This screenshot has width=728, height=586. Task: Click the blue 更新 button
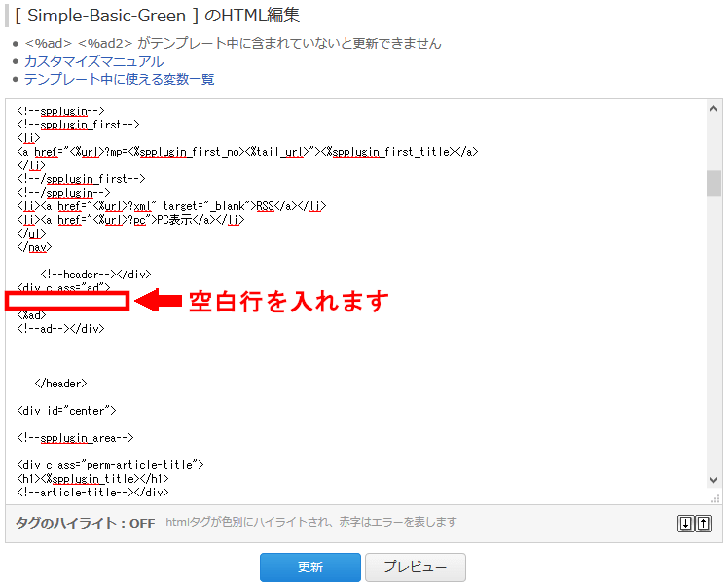tap(310, 567)
